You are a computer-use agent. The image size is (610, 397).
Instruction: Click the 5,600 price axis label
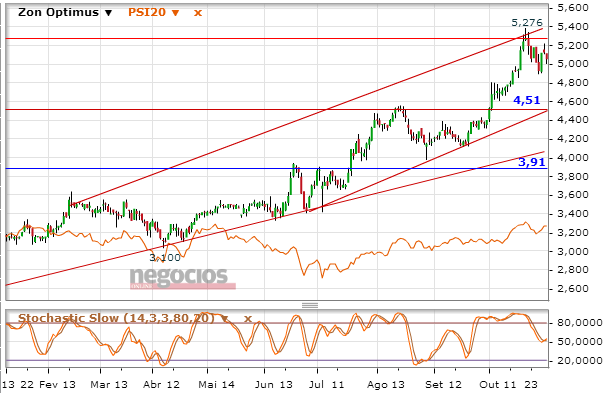click(573, 8)
